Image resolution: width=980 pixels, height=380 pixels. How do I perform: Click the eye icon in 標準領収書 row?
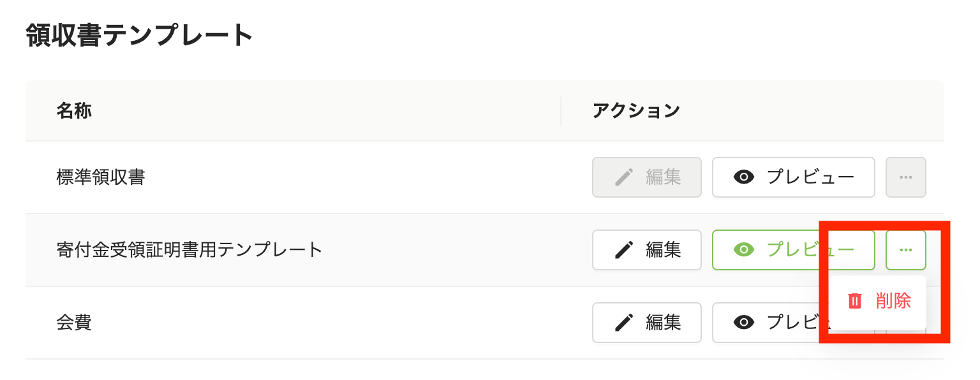pyautogui.click(x=744, y=177)
